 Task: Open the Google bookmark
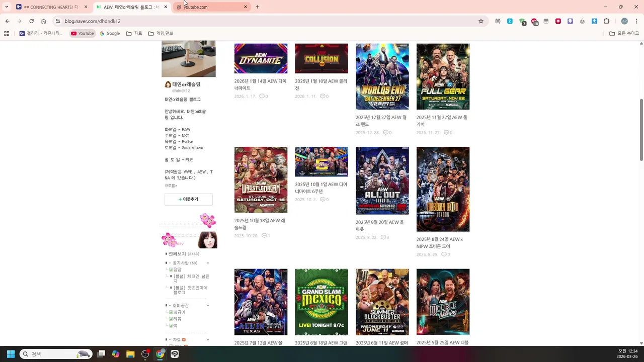110,33
